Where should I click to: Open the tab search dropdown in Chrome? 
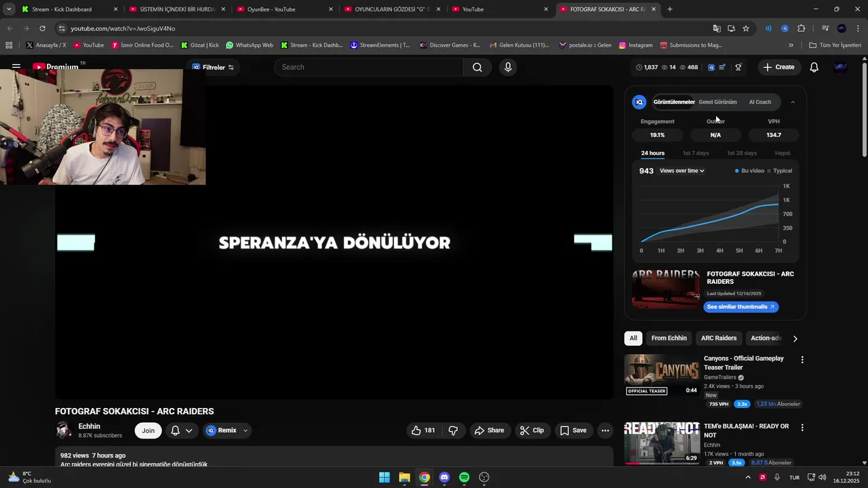pos(9,9)
